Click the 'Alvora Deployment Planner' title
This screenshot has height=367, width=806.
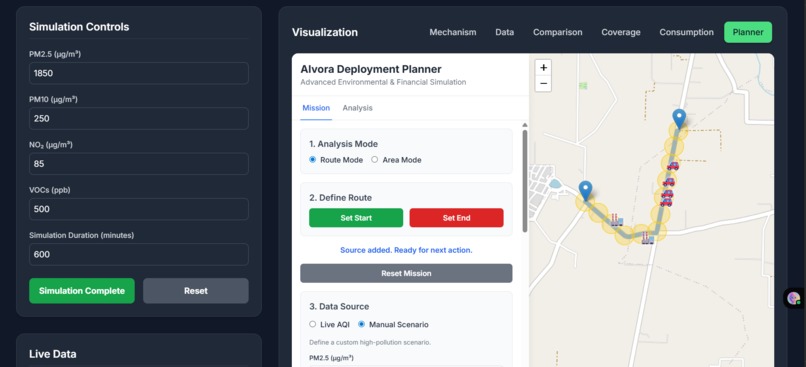click(371, 69)
